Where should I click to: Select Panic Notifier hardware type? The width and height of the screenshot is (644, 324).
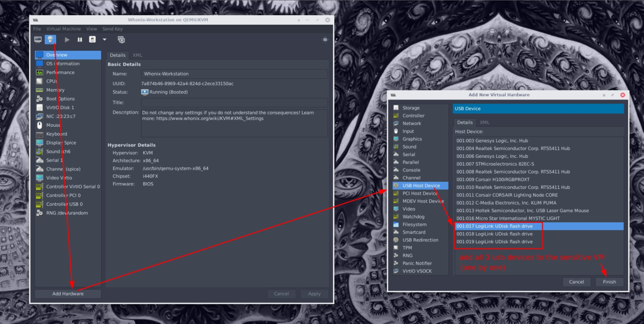(420, 263)
